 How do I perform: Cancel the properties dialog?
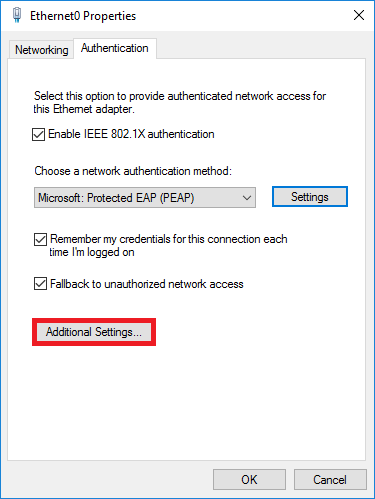pos(330,480)
